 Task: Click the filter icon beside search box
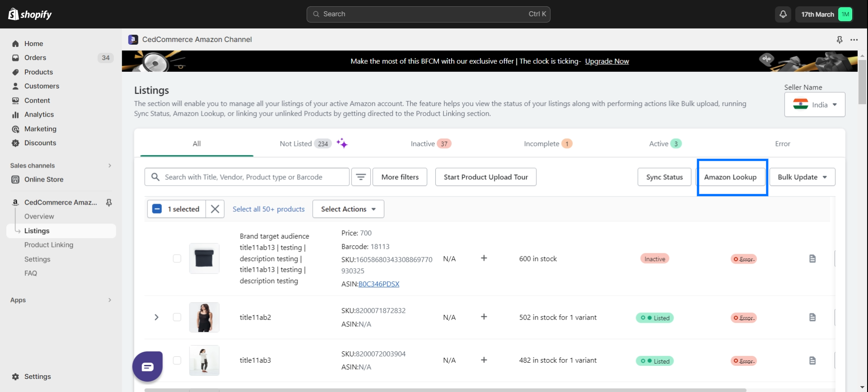pos(361,177)
